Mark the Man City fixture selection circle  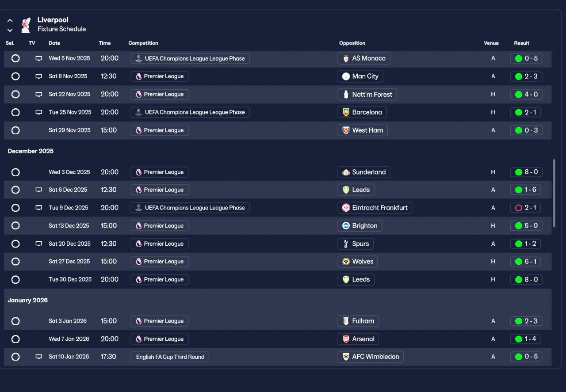pyautogui.click(x=15, y=76)
